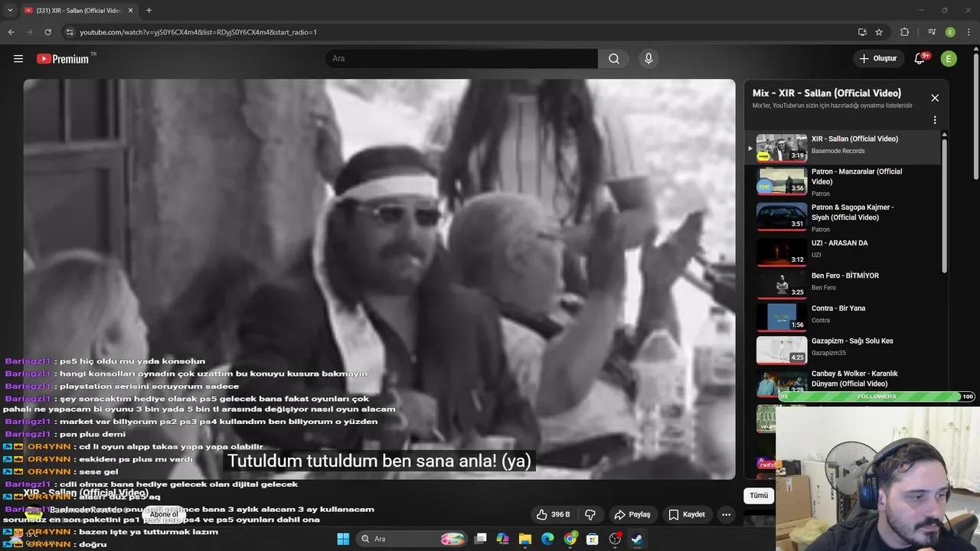This screenshot has width=980, height=551.
Task: Play Contra - Bir Yana from playlist
Action: click(842, 317)
